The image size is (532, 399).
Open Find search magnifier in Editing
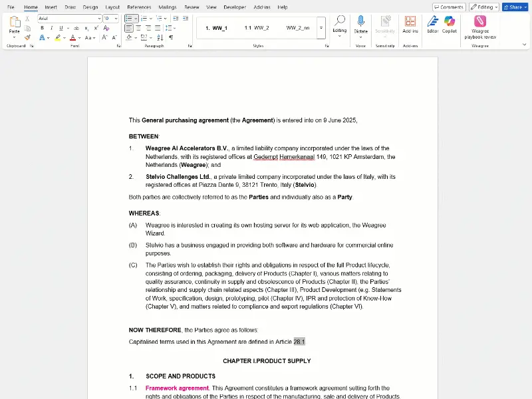click(x=340, y=21)
